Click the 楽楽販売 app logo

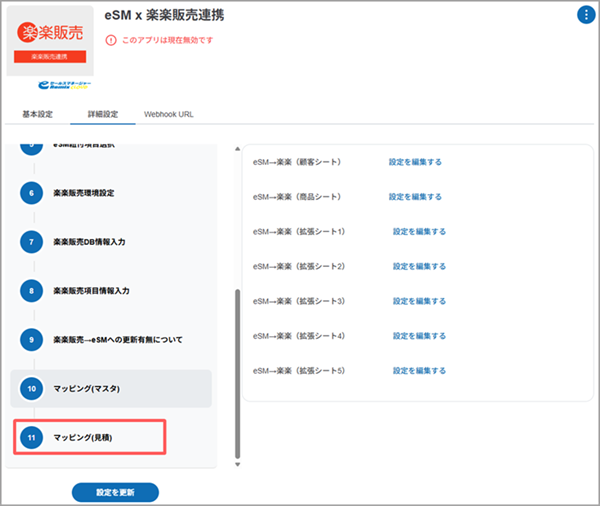coord(48,40)
